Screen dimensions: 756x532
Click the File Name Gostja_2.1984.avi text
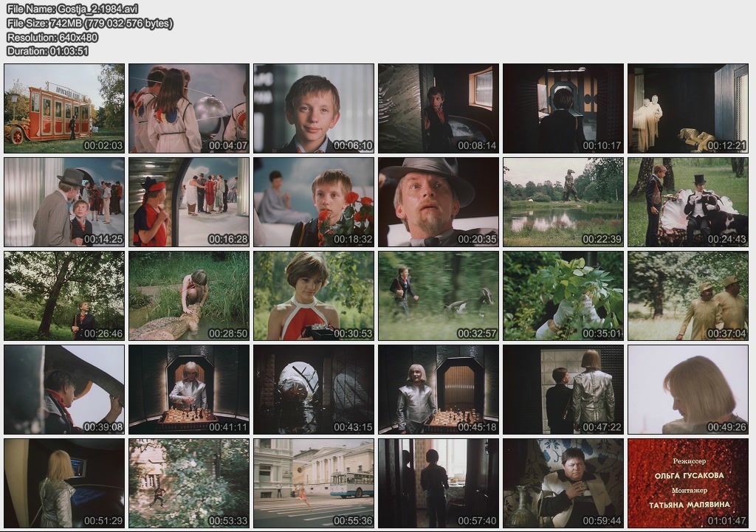click(x=72, y=9)
